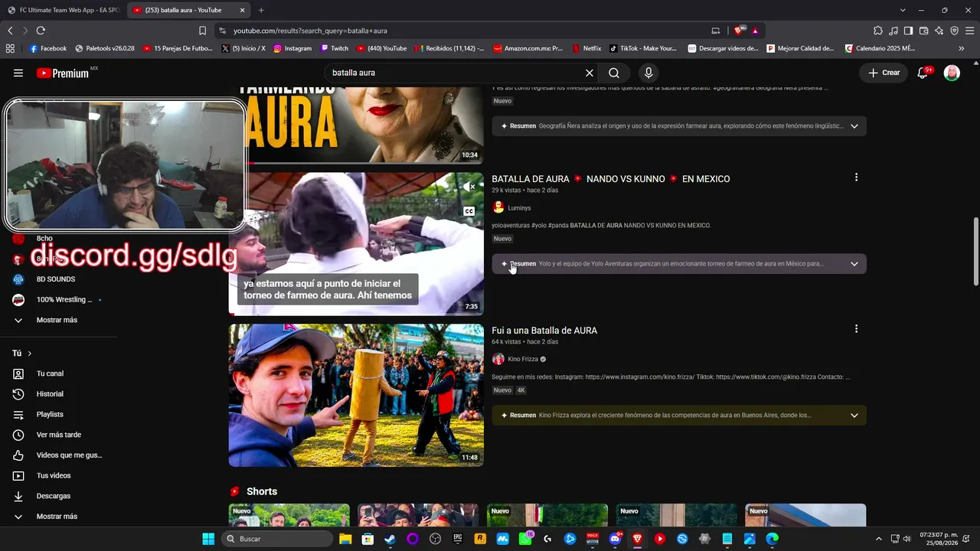The width and height of the screenshot is (980, 551).
Task: Bookmark this page in the address bar
Action: tap(202, 31)
